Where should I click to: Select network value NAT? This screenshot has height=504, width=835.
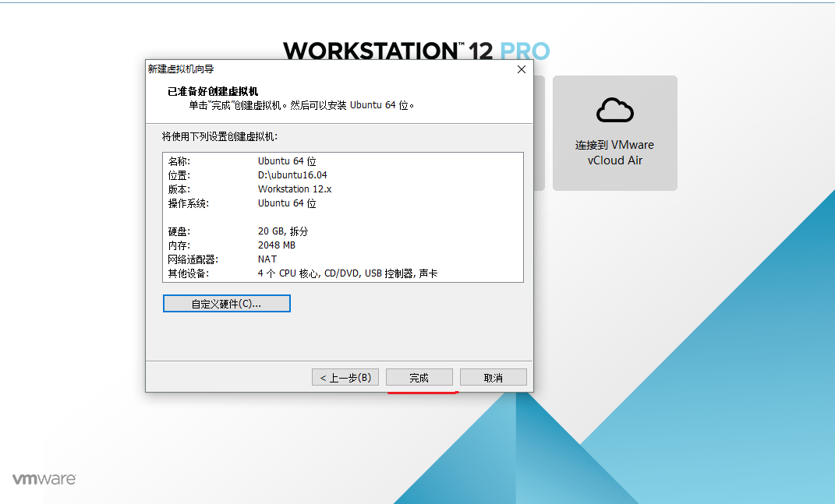point(267,259)
